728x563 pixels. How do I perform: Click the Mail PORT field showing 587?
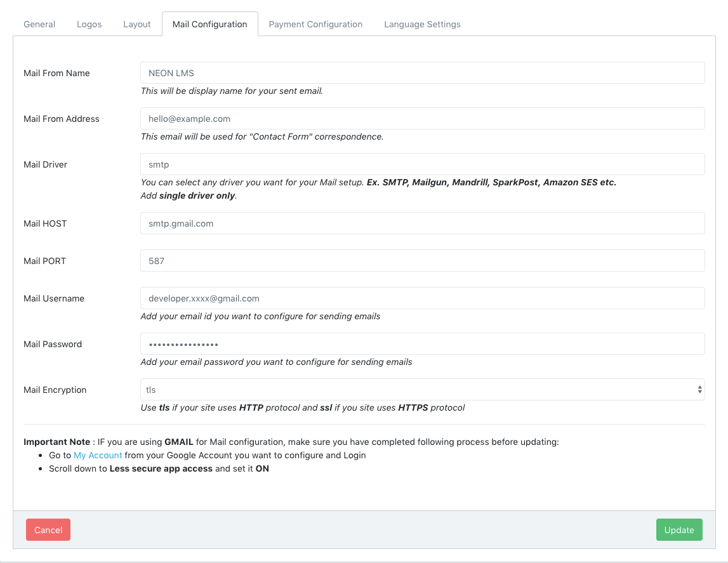click(422, 261)
